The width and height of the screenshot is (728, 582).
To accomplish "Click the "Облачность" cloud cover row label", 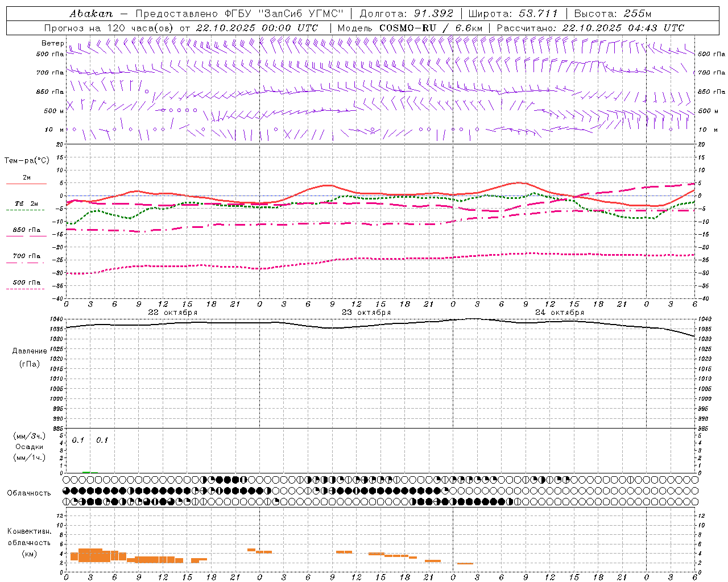I will click(29, 493).
